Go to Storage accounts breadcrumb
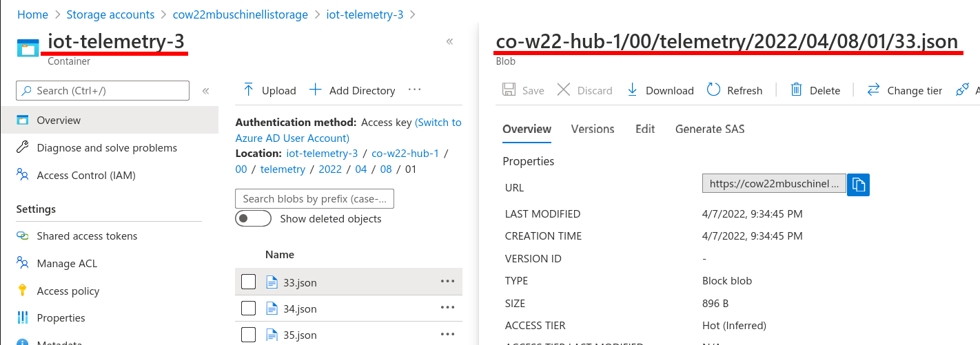The width and height of the screenshot is (980, 345). pyautogui.click(x=110, y=14)
